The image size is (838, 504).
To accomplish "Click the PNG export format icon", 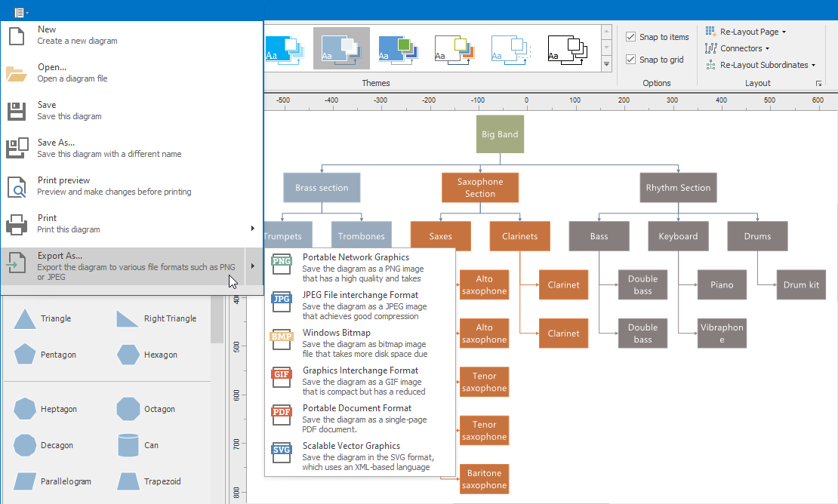I will [282, 263].
